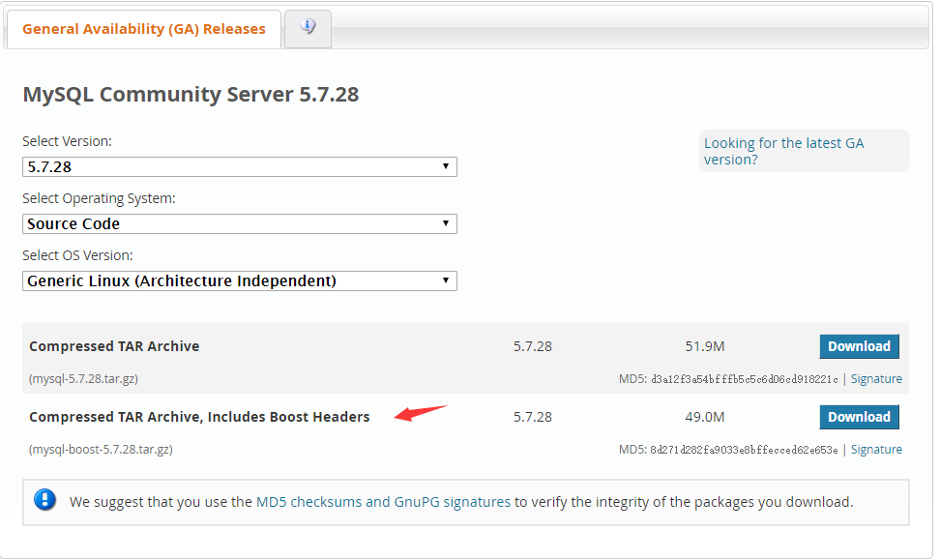
Task: Open the info icon tab
Action: [x=308, y=28]
